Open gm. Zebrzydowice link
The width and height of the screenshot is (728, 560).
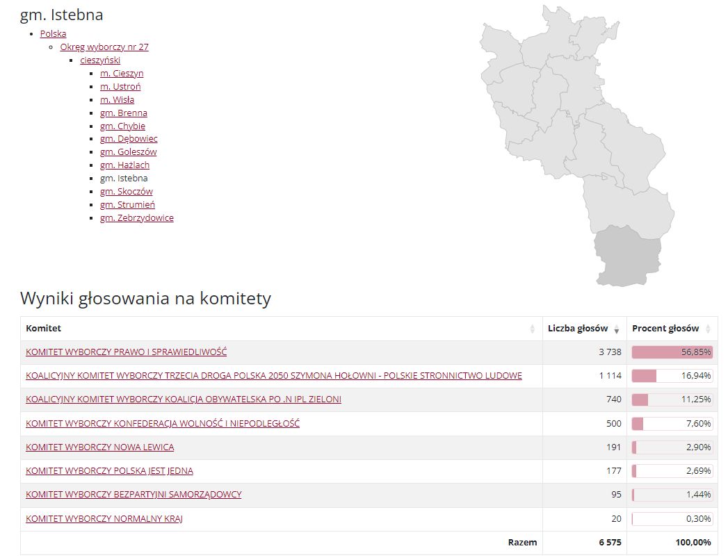tap(136, 217)
